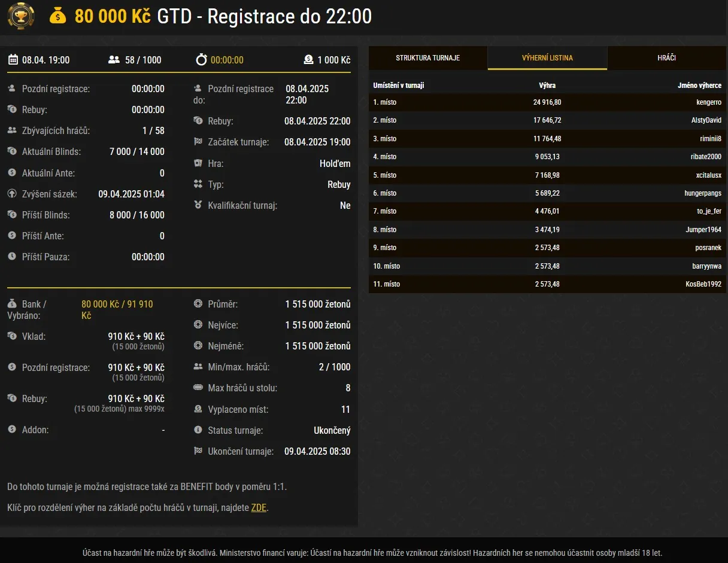Image resolution: width=728 pixels, height=563 pixels.
Task: Open the ZDE payout key link
Action: (x=259, y=507)
